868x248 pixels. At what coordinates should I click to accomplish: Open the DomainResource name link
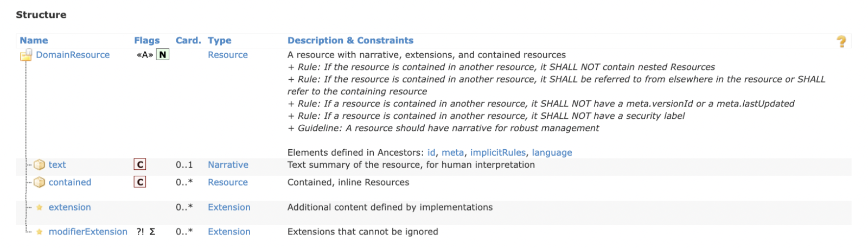click(x=73, y=55)
